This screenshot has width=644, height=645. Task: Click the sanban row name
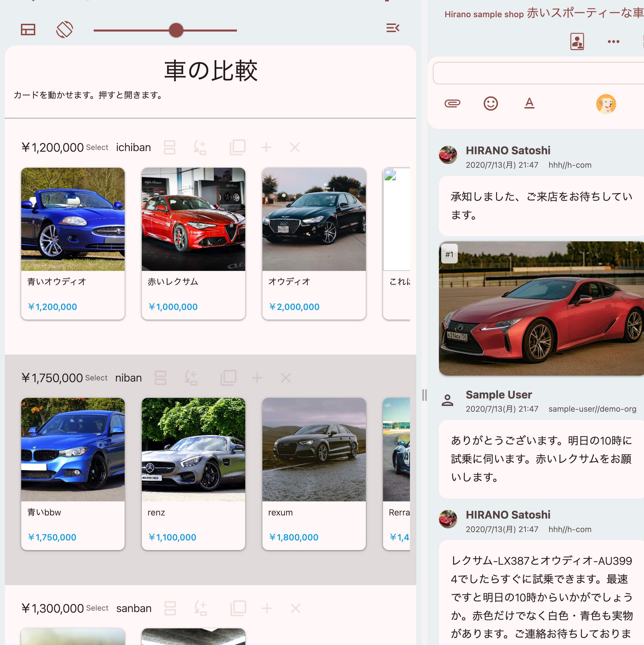134,608
